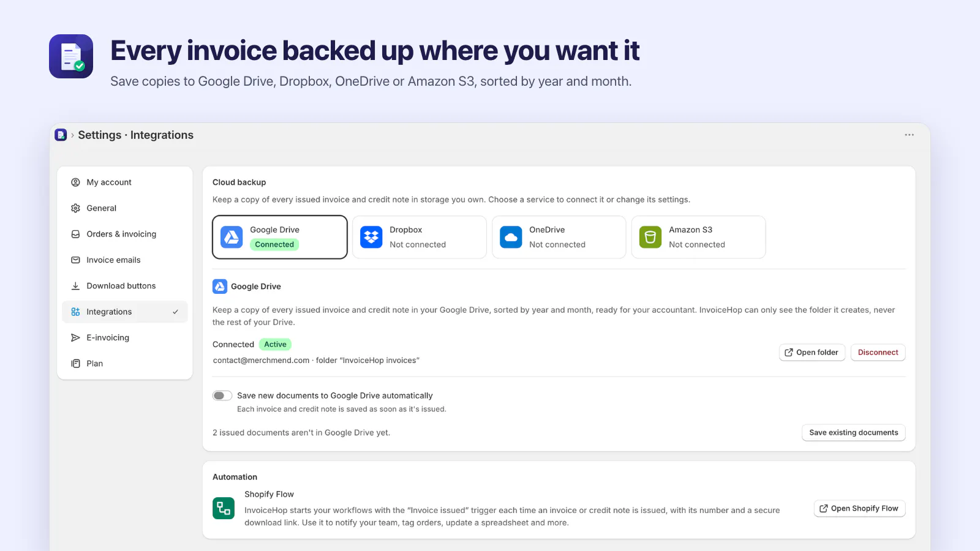The width and height of the screenshot is (980, 551).
Task: Select Invoice emails in sidebar
Action: 125,260
